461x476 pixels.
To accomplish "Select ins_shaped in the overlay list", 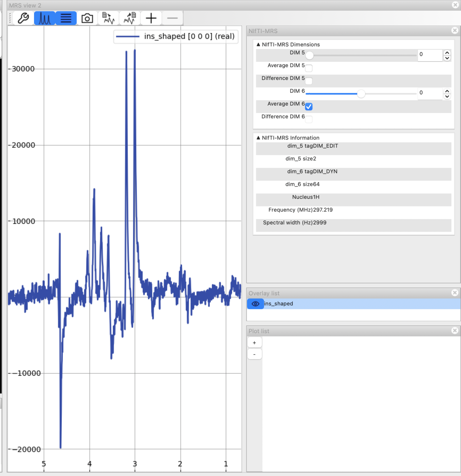I will point(279,304).
